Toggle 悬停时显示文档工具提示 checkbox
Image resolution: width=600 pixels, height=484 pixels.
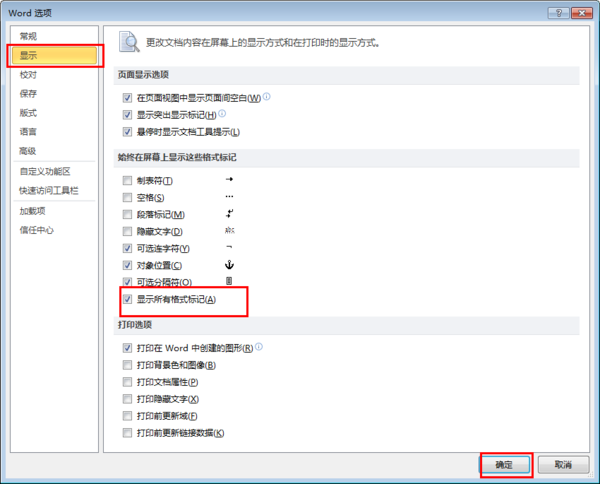127,132
